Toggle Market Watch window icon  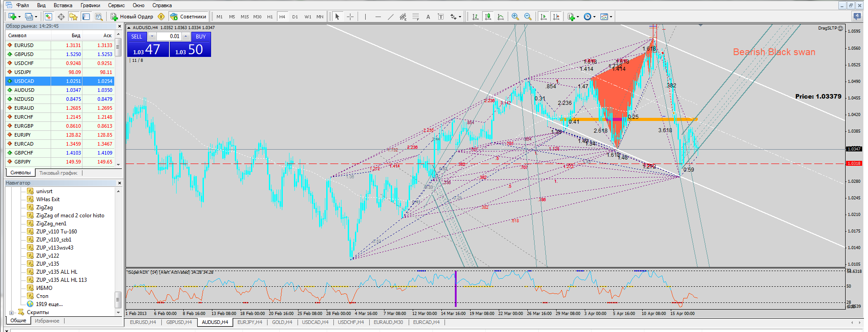click(48, 17)
